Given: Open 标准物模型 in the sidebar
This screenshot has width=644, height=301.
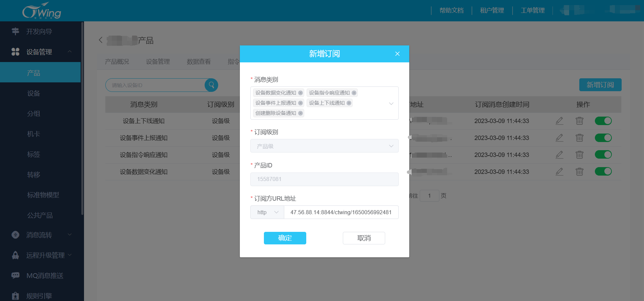Looking at the screenshot, I should (x=43, y=195).
